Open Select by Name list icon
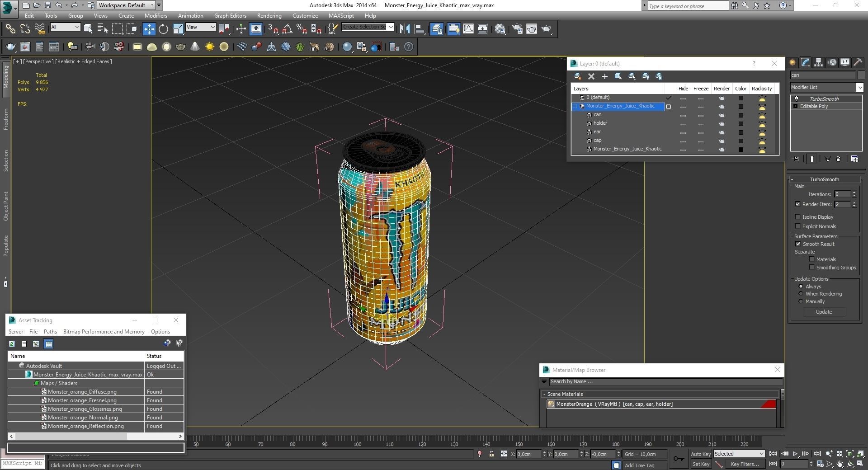The width and height of the screenshot is (868, 470). [x=103, y=29]
